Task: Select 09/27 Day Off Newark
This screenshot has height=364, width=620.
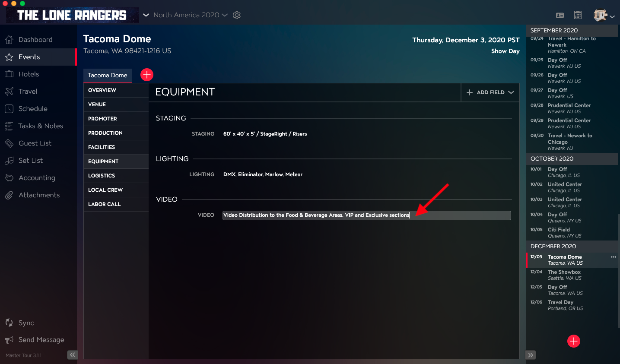Action: 572,93
